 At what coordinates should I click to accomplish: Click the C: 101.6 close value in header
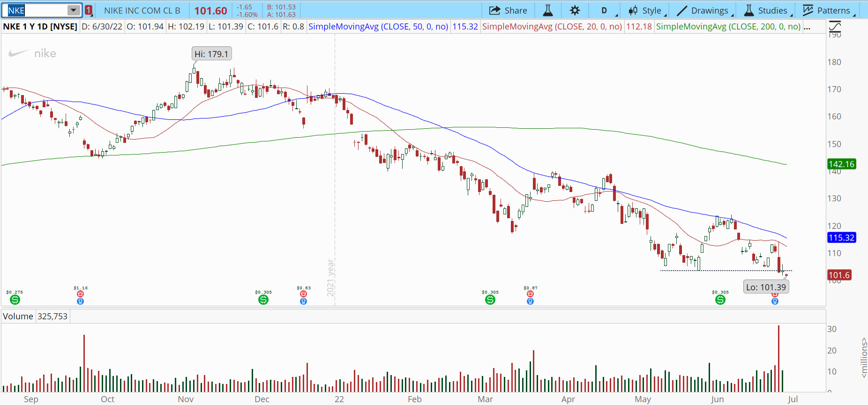pos(263,27)
